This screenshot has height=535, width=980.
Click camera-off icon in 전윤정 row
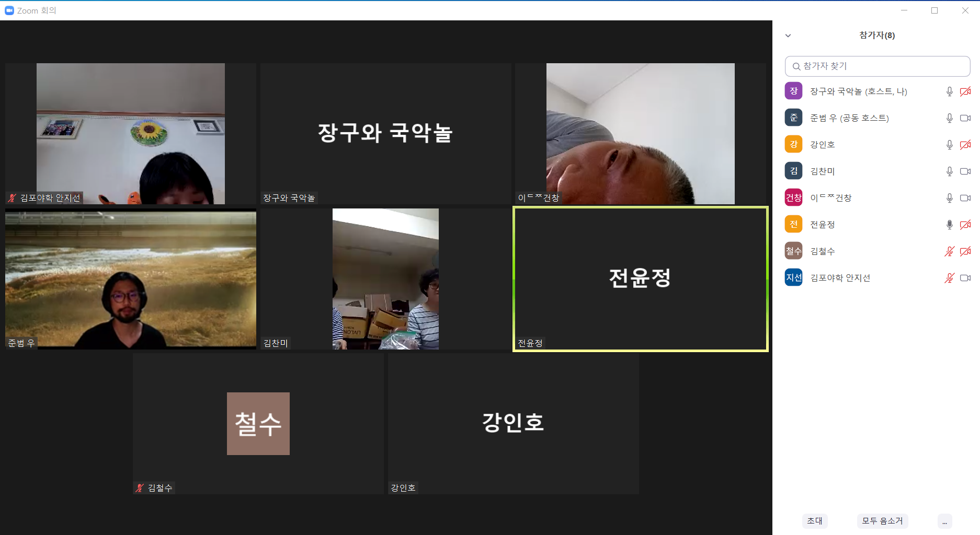pyautogui.click(x=965, y=225)
